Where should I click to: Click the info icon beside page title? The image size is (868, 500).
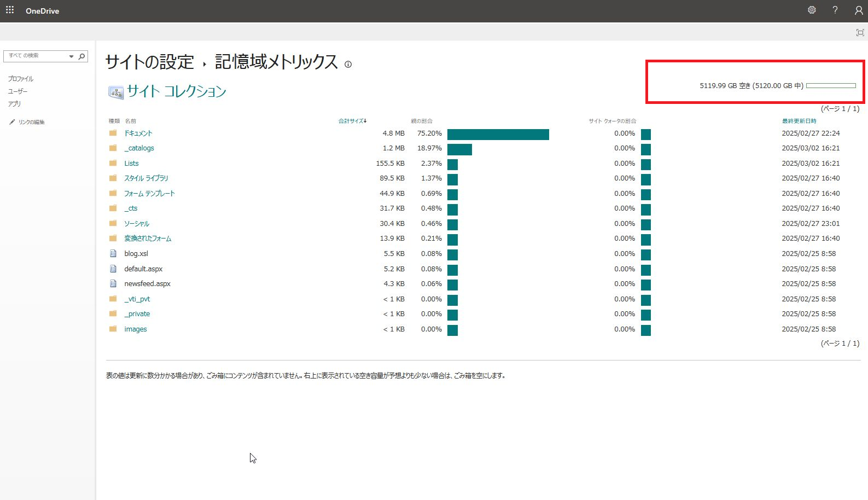coord(348,65)
